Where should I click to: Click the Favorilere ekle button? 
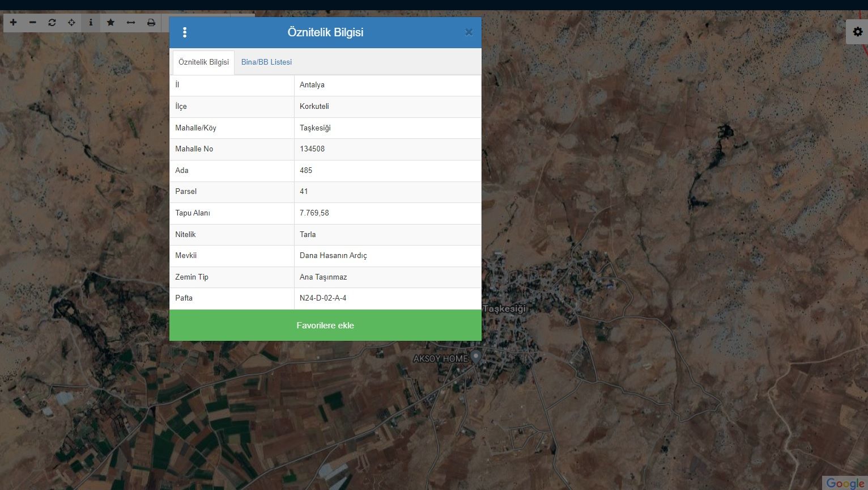(325, 326)
